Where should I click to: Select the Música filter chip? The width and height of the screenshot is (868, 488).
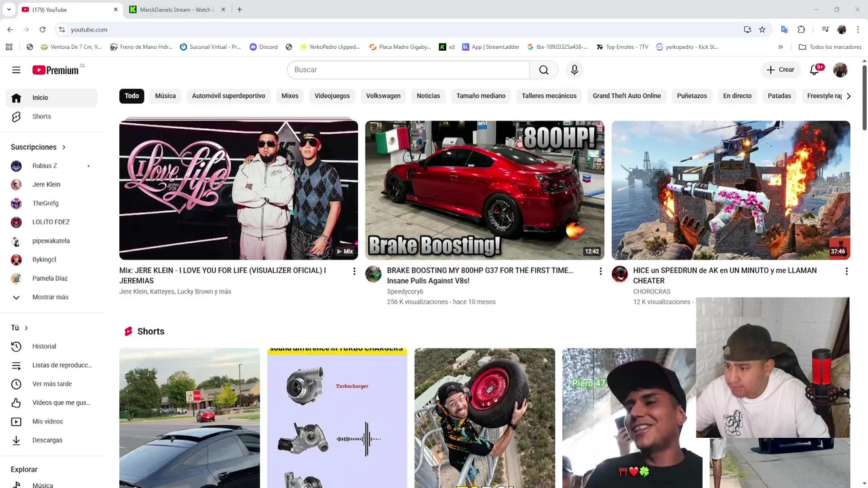[x=165, y=96]
